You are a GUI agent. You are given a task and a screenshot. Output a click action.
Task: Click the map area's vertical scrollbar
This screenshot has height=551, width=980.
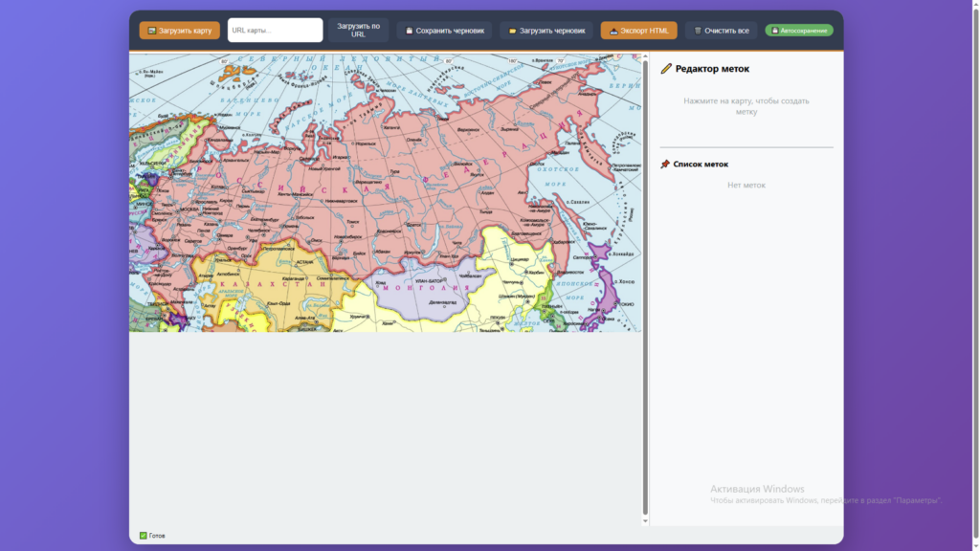pos(645,287)
